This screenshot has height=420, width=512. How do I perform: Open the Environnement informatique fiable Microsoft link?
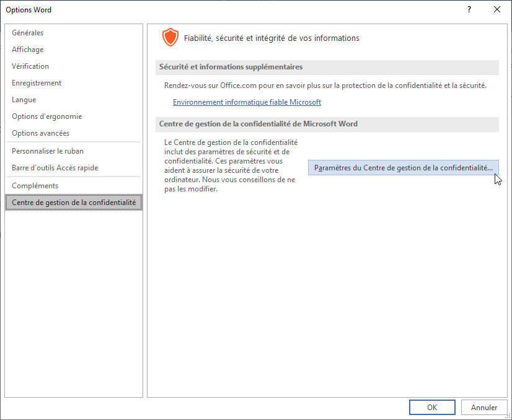(x=247, y=102)
